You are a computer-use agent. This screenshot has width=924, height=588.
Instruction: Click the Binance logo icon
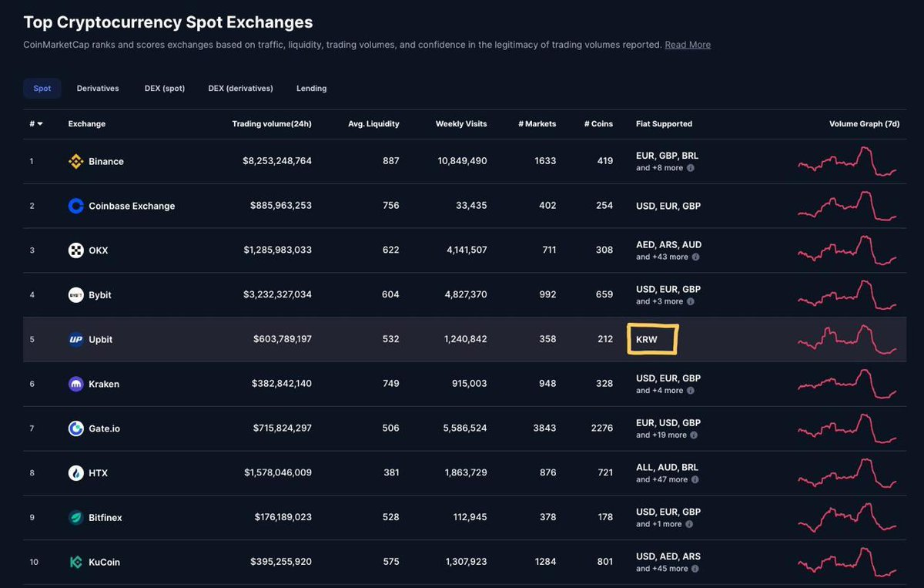click(75, 161)
